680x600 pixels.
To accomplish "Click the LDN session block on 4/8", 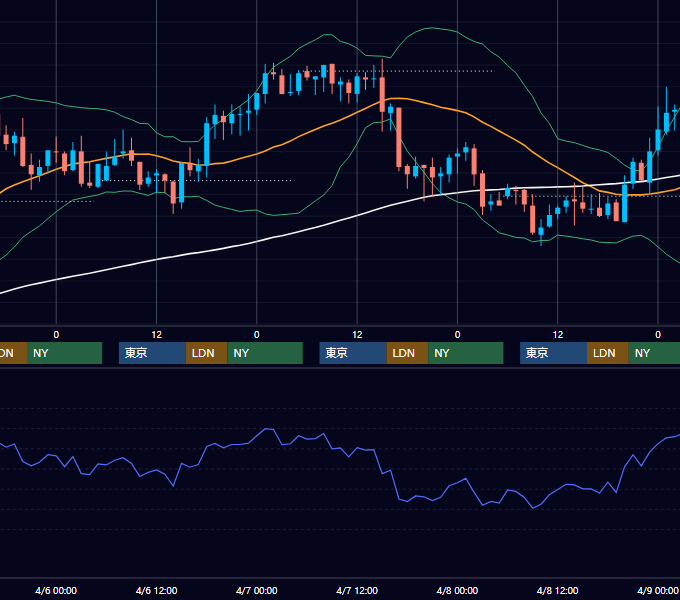I will pos(608,353).
